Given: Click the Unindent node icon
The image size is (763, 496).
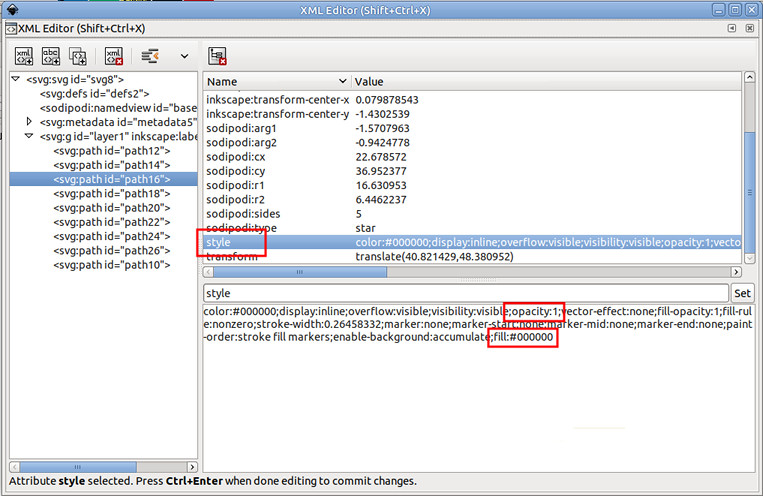Looking at the screenshot, I should point(150,56).
